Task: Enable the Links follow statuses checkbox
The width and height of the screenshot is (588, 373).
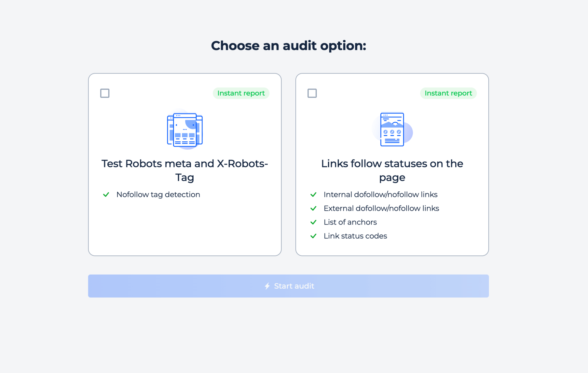Action: [x=312, y=93]
